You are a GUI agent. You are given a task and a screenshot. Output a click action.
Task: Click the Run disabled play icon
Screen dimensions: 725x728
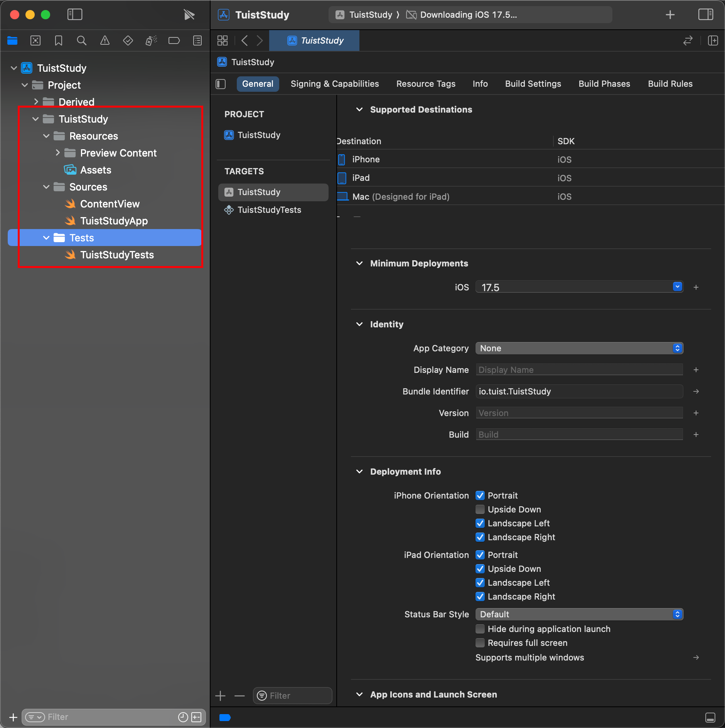pos(189,15)
